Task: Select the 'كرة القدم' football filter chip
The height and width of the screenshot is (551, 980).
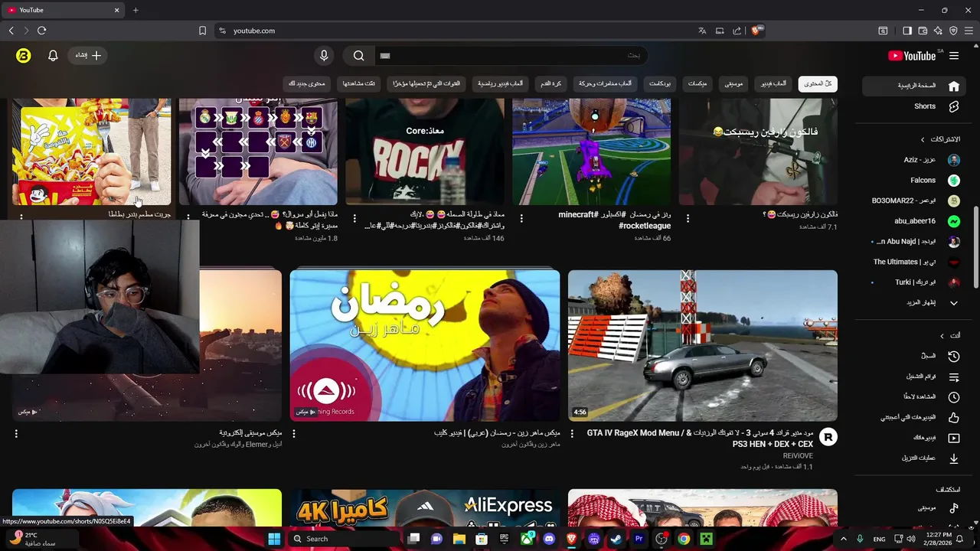Action: (x=551, y=83)
